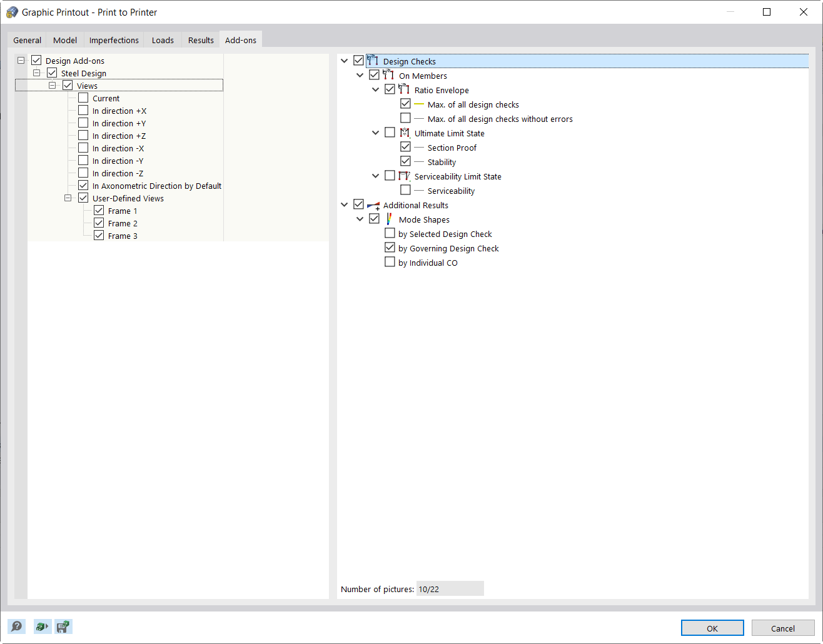This screenshot has height=644, width=823.
Task: Toggle the Ultimate Limit State checkbox
Action: [x=390, y=133]
